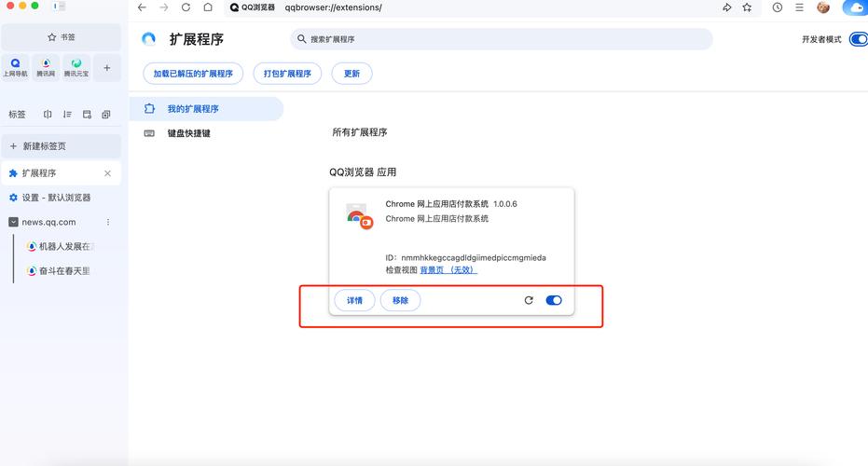Click the Chrome 网上应用店付款系统 extension icon
The height and width of the screenshot is (466, 868).
359,216
